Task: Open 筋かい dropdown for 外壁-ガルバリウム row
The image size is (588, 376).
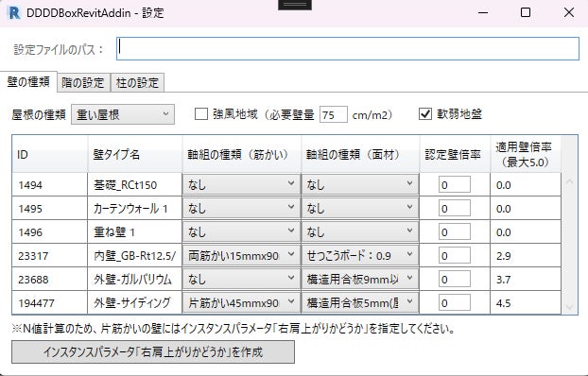Action: coord(241,279)
